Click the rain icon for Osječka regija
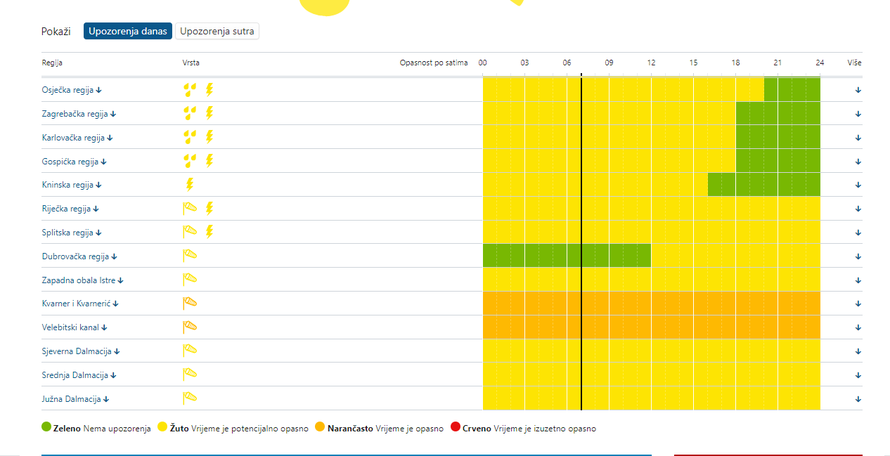Image resolution: width=890 pixels, height=456 pixels. [190, 90]
